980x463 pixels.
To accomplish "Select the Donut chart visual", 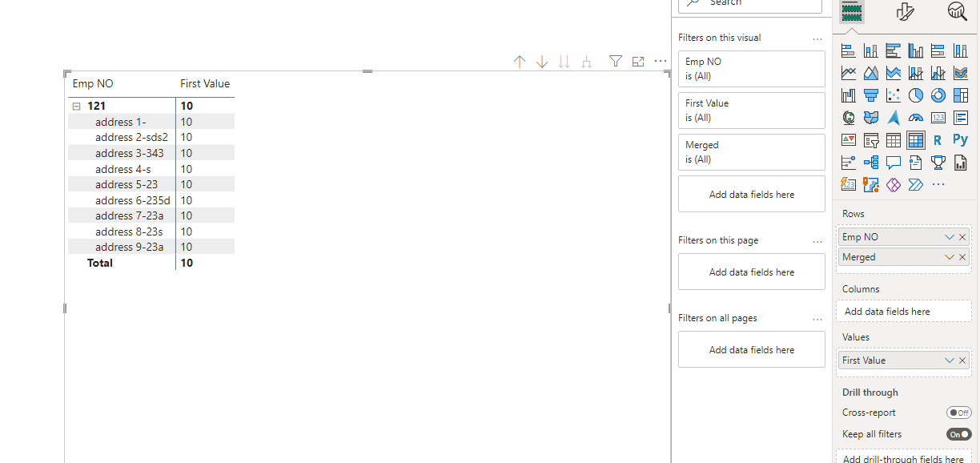I will [x=938, y=95].
